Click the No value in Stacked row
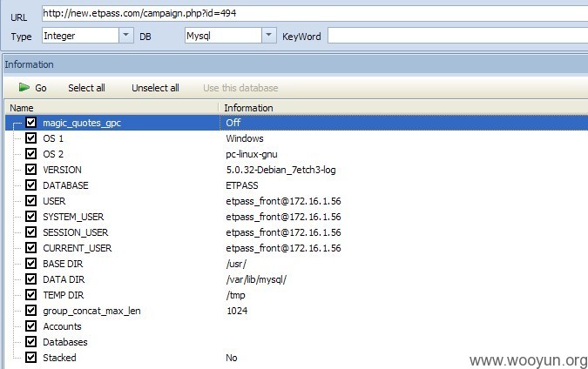The image size is (588, 369). pos(232,358)
